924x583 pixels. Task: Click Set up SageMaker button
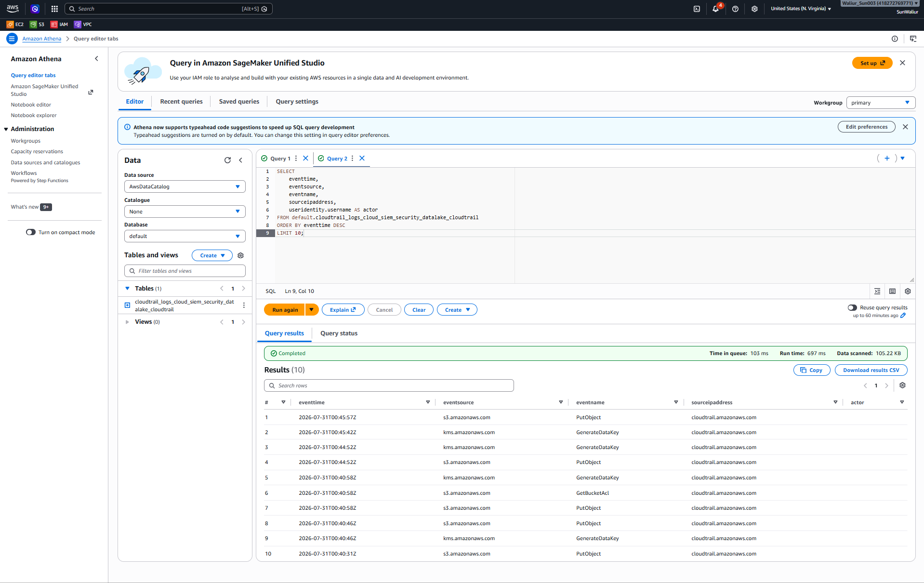(872, 63)
